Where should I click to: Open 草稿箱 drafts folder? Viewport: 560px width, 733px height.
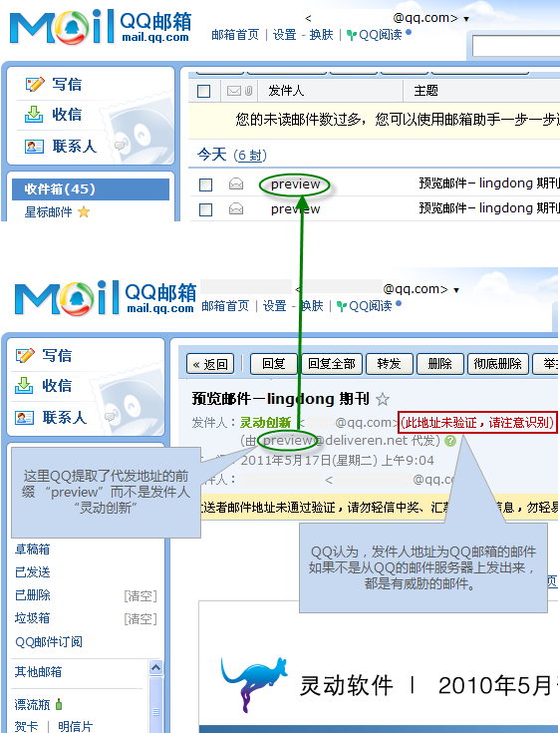point(32,550)
